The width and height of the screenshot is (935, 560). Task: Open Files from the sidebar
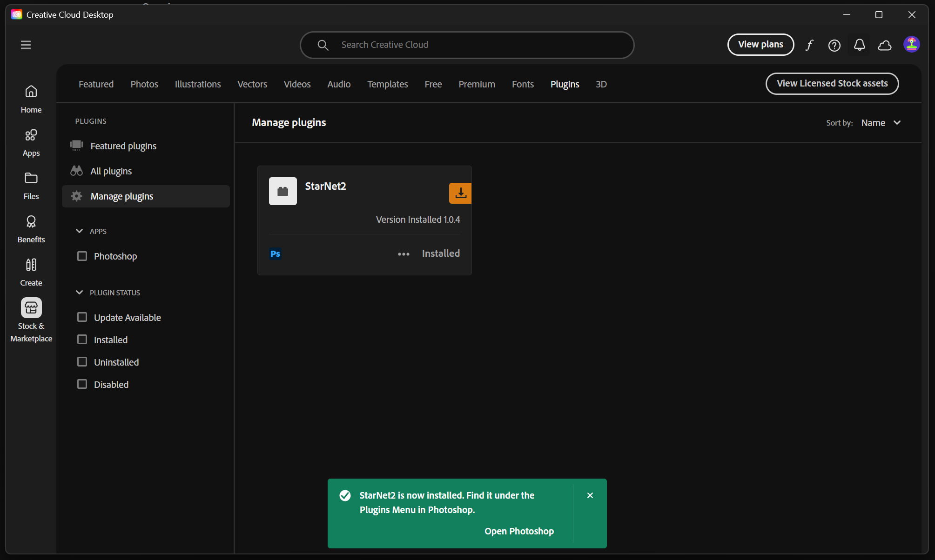(31, 186)
